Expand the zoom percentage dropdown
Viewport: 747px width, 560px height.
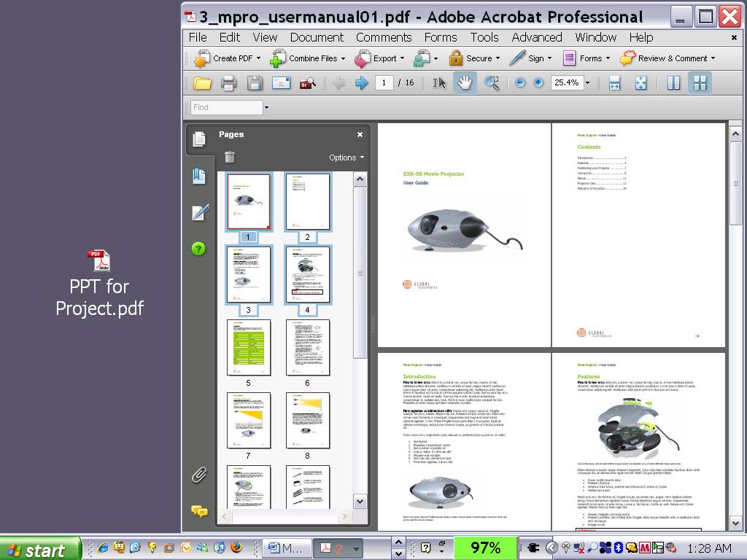pos(587,83)
